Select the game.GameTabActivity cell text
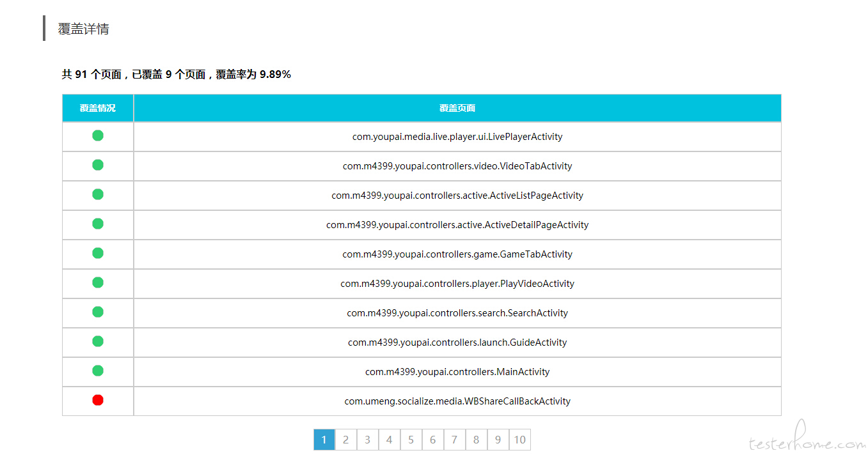The width and height of the screenshot is (868, 462). (x=457, y=254)
